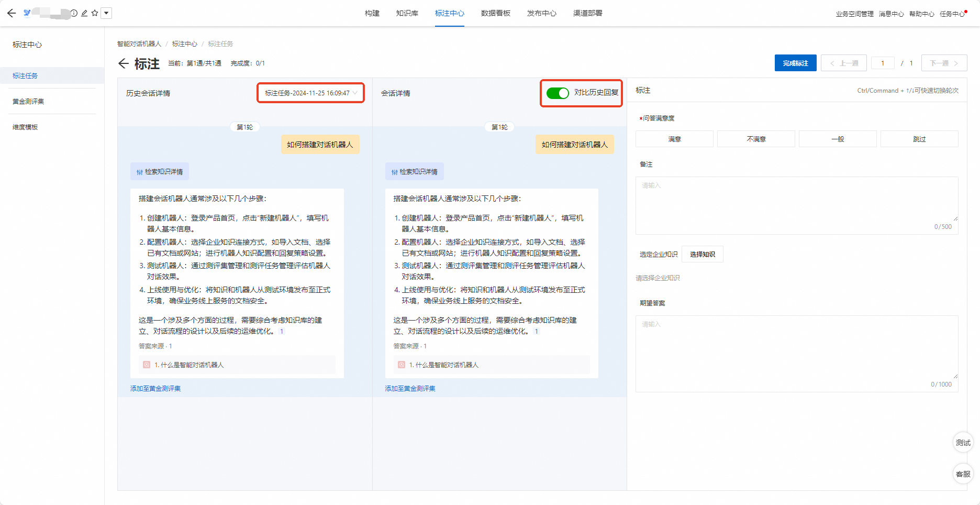Viewport: 980px width, 505px height.
Task: Rate the answer as 不满意
Action: (756, 139)
